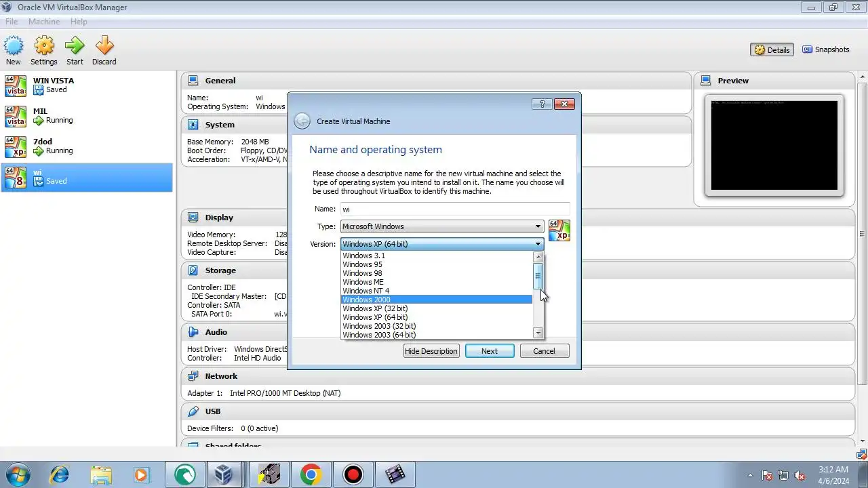Click the VirtualBox taskbar icon
868x488 pixels.
coord(222,474)
